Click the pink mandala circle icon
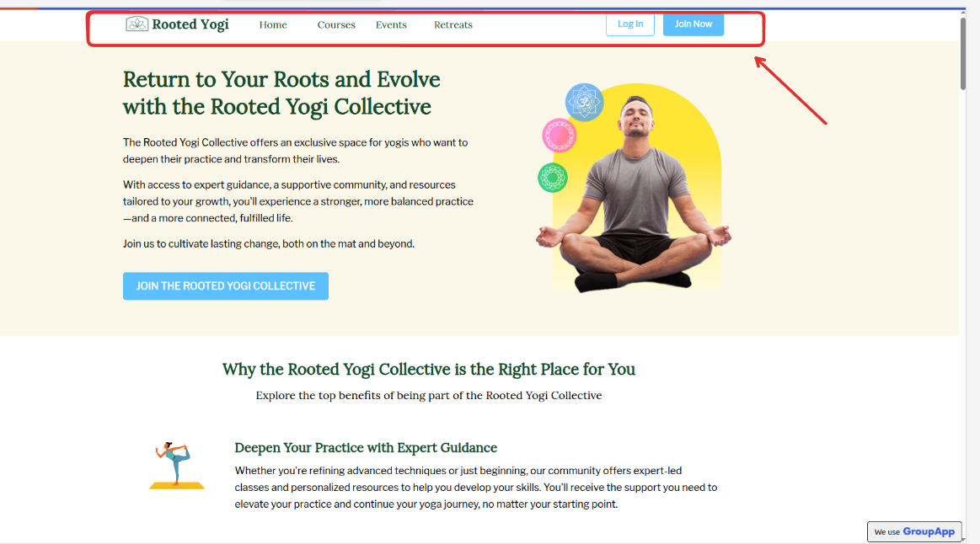 [x=559, y=136]
